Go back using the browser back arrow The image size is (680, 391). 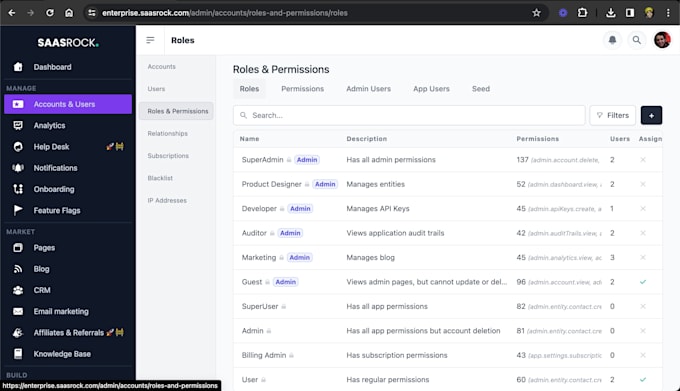click(x=12, y=13)
